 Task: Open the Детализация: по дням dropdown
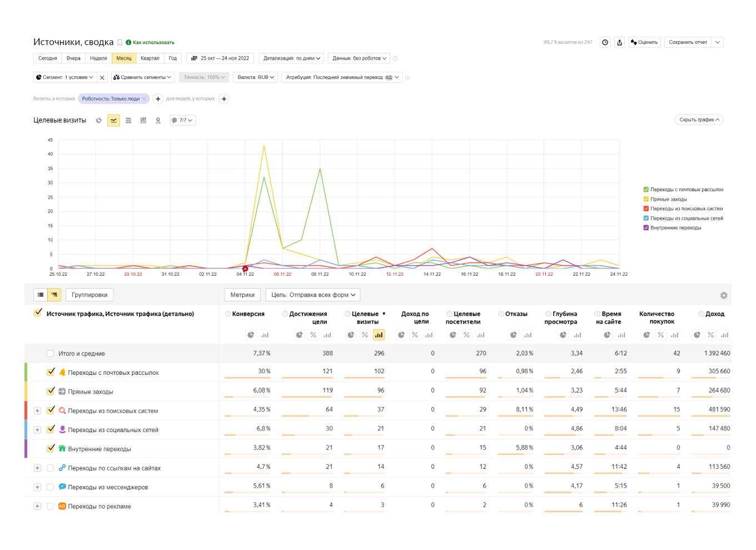292,58
